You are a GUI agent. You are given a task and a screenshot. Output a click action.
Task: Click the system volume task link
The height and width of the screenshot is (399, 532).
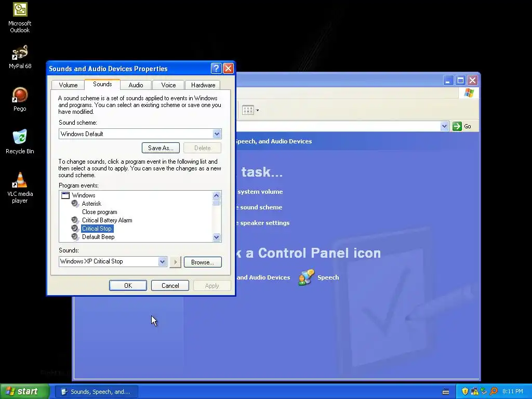point(260,192)
